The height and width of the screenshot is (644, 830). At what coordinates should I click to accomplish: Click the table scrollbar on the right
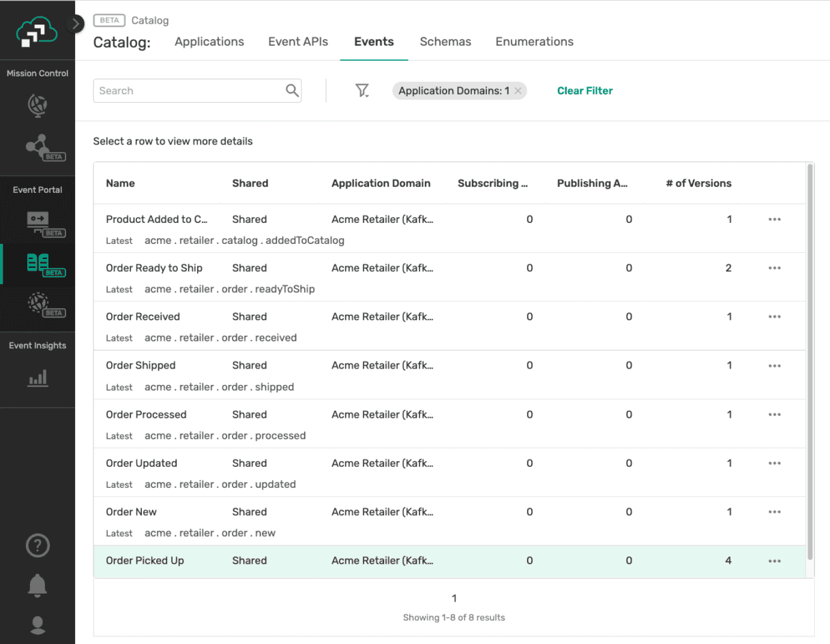pyautogui.click(x=810, y=368)
